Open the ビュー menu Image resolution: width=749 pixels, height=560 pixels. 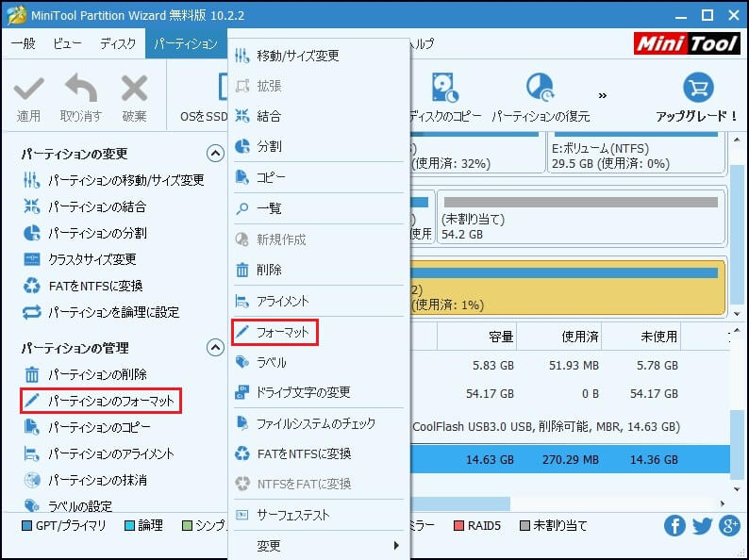point(67,43)
